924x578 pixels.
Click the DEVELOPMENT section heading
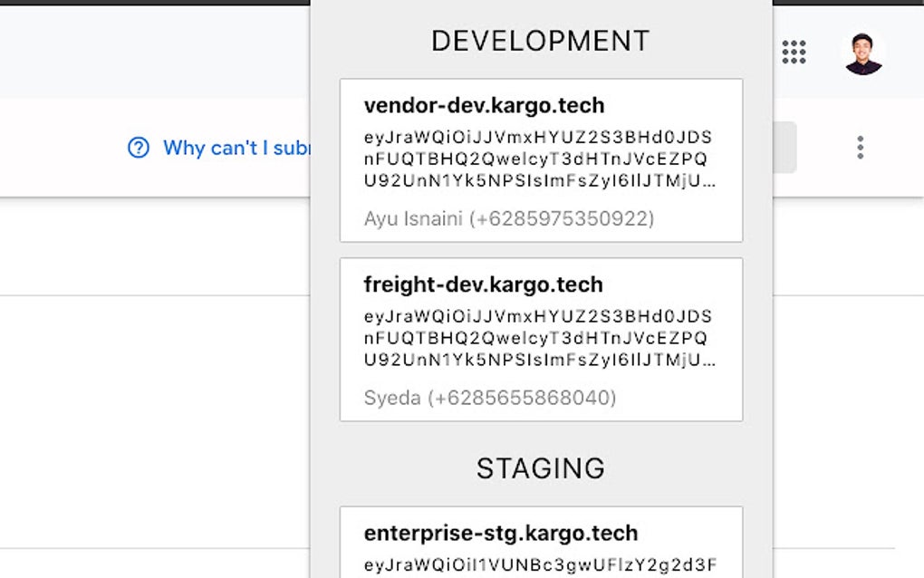click(x=541, y=41)
